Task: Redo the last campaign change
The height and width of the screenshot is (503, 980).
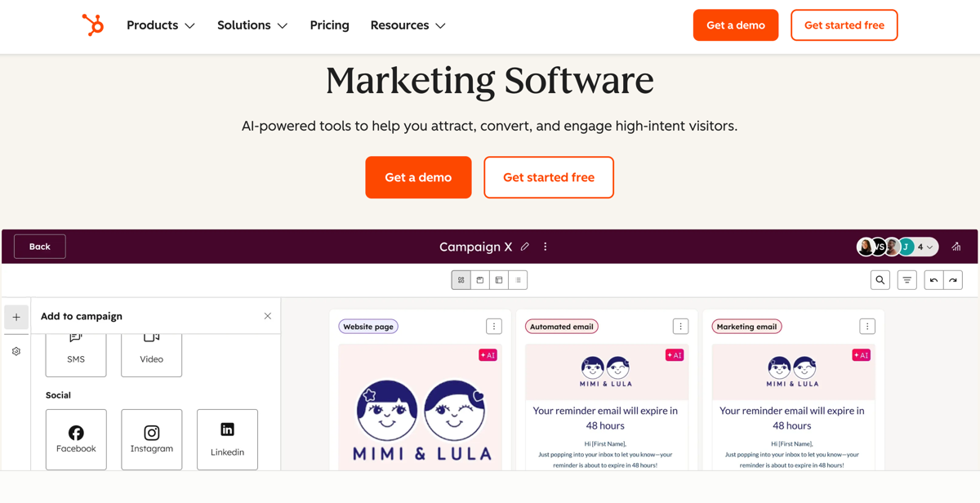Action: tap(954, 279)
